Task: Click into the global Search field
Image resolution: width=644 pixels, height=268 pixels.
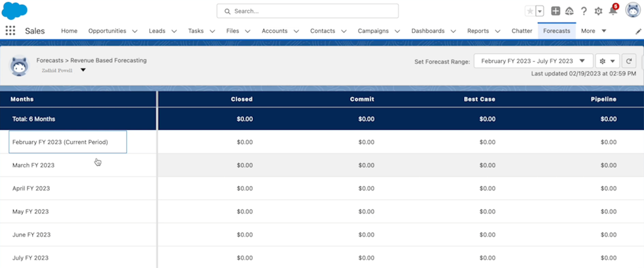Action: pyautogui.click(x=308, y=11)
